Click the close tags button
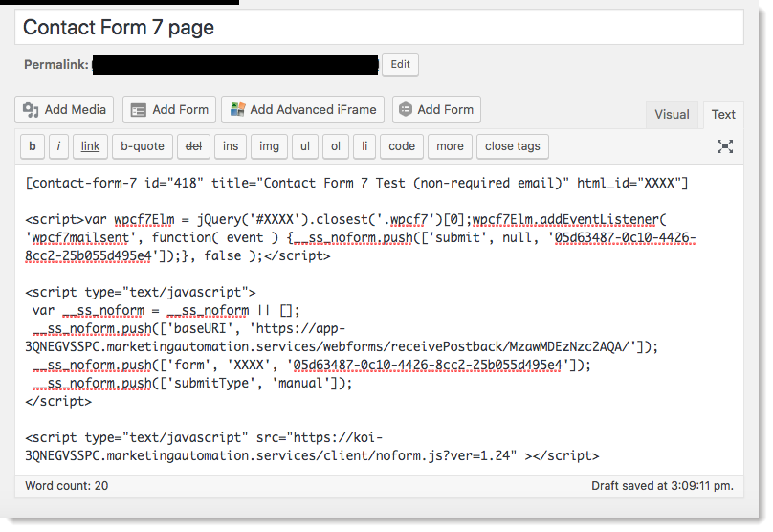This screenshot has height=532, width=773. [x=513, y=146]
